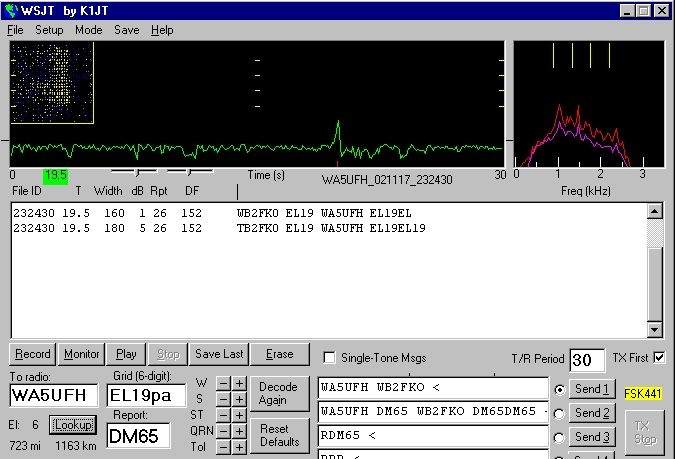Open the Help menu
This screenshot has width=675, height=459.
[162, 30]
